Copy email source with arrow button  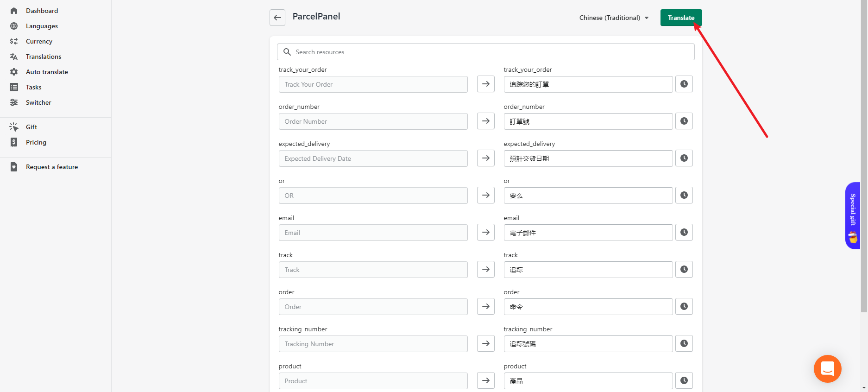click(x=486, y=232)
